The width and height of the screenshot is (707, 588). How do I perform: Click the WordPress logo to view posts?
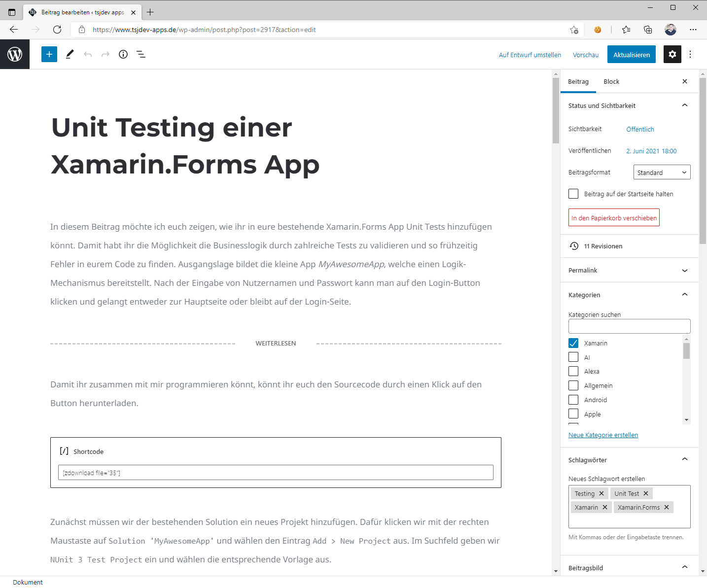15,54
